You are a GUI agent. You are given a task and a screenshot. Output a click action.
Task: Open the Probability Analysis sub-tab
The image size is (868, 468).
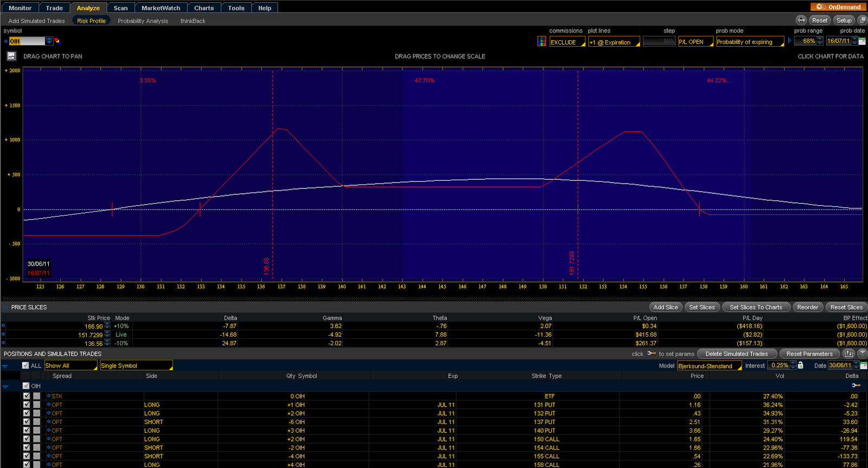coord(143,21)
